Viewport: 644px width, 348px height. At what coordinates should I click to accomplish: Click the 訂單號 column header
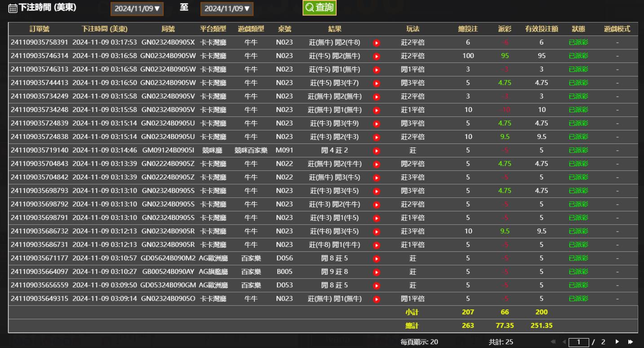(40, 29)
